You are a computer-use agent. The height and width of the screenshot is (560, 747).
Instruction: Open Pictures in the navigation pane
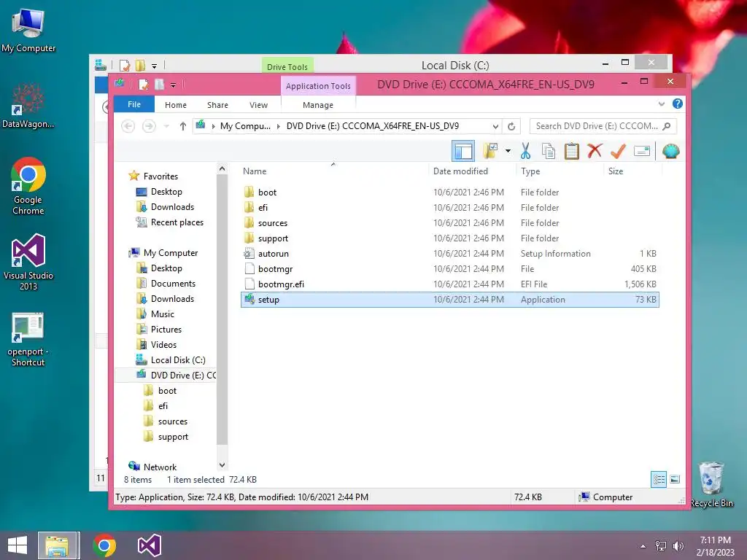point(159,330)
